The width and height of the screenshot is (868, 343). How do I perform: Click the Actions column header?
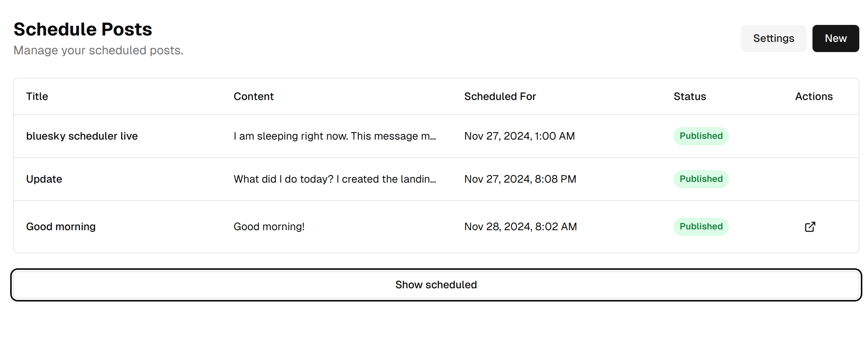(814, 96)
